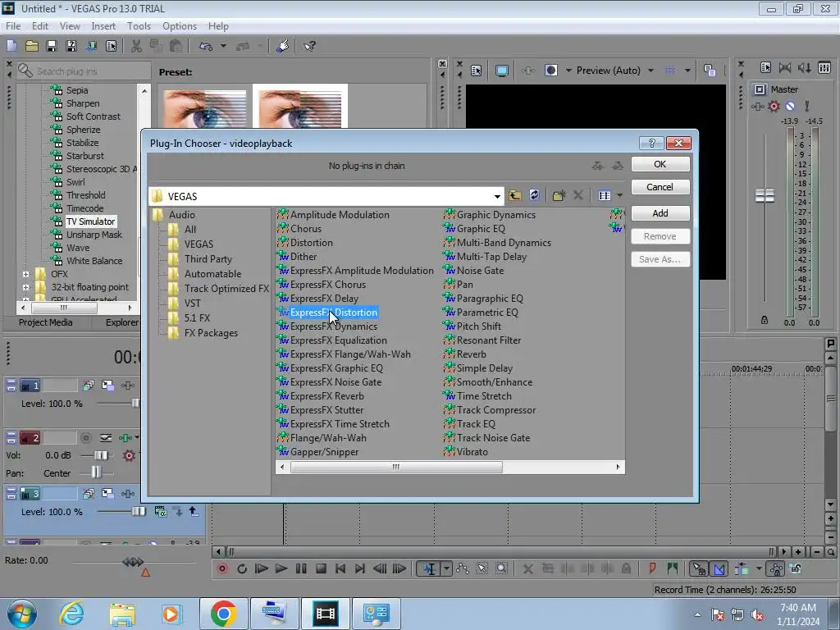
Task: Switch to the Explorer tab
Action: tap(121, 322)
